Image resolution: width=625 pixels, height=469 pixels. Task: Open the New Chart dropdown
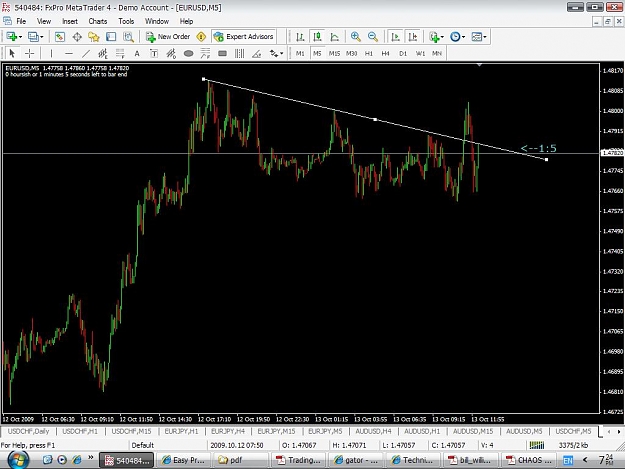(14, 37)
